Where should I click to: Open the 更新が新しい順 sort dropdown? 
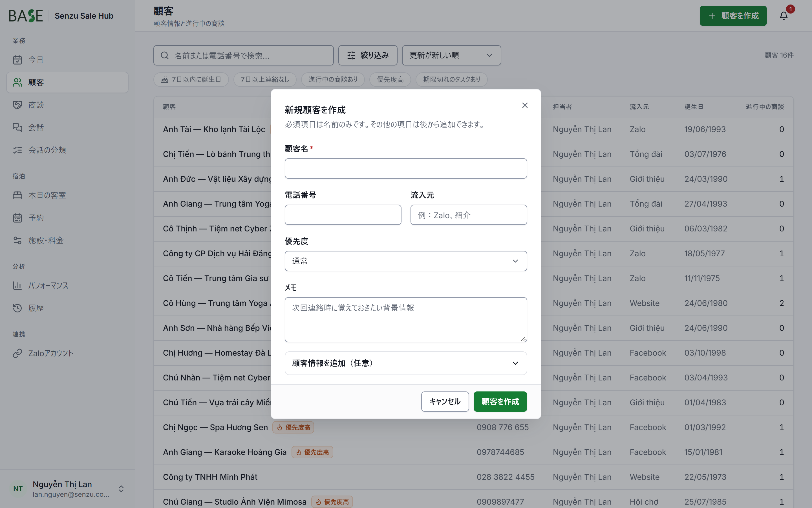point(451,55)
